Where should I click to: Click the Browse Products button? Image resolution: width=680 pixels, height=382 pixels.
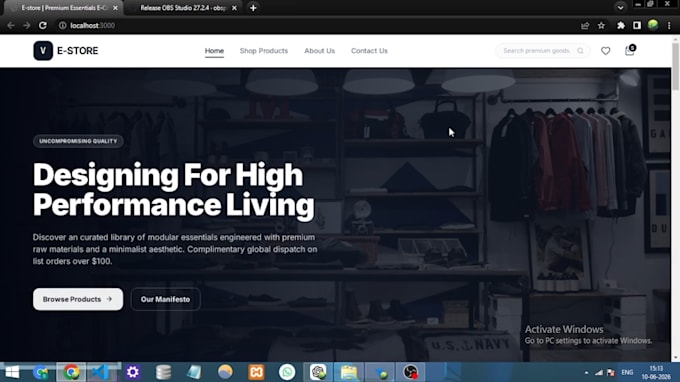click(78, 299)
